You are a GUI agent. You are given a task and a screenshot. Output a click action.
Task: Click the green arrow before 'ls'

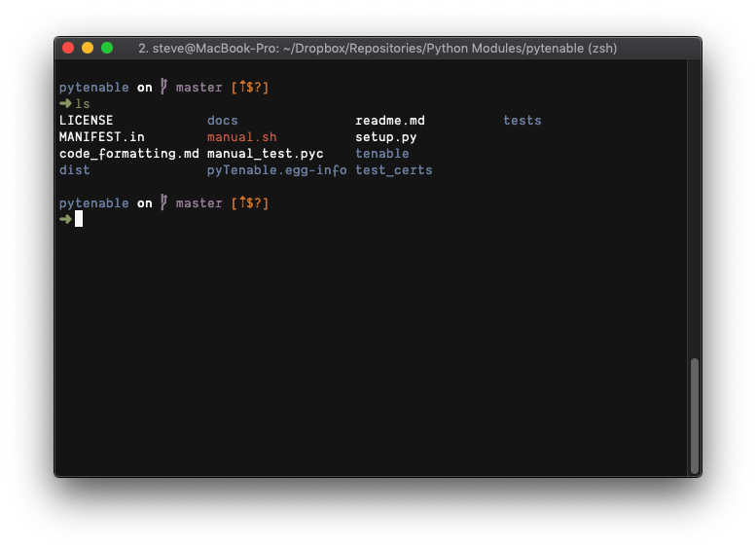[x=65, y=103]
